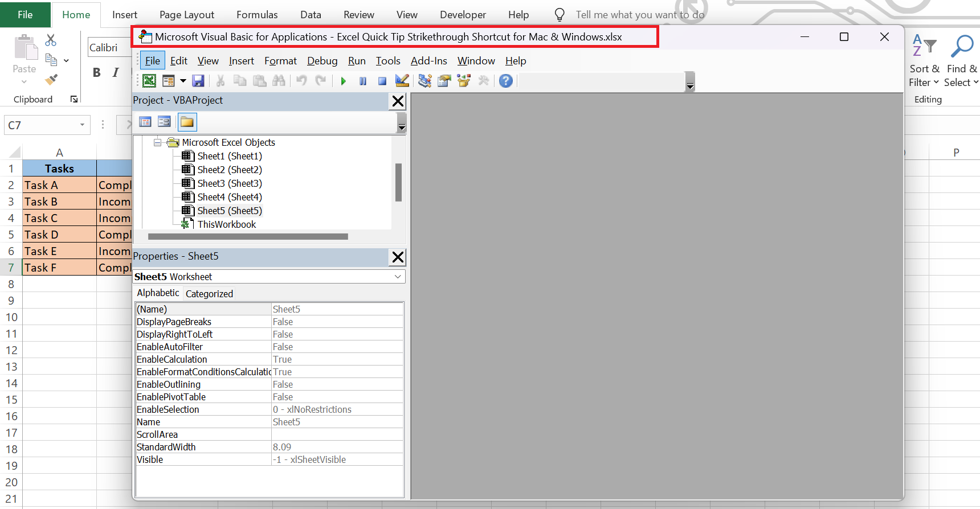Click the Cut scissors icon in VBA toolbar

(220, 81)
